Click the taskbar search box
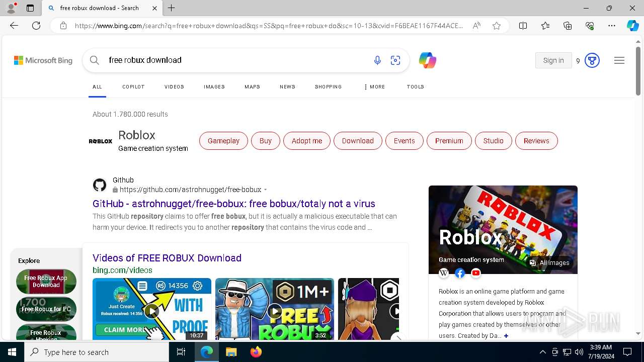The height and width of the screenshot is (362, 644). click(x=97, y=352)
